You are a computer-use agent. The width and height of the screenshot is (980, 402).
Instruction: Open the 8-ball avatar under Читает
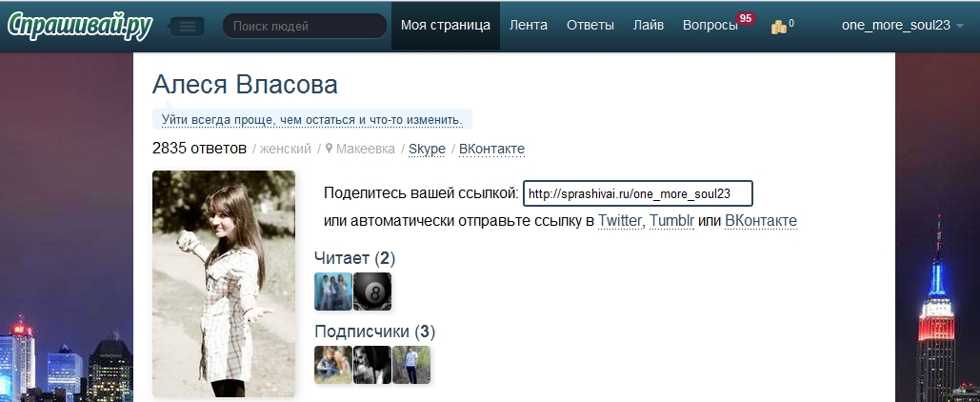(x=372, y=291)
